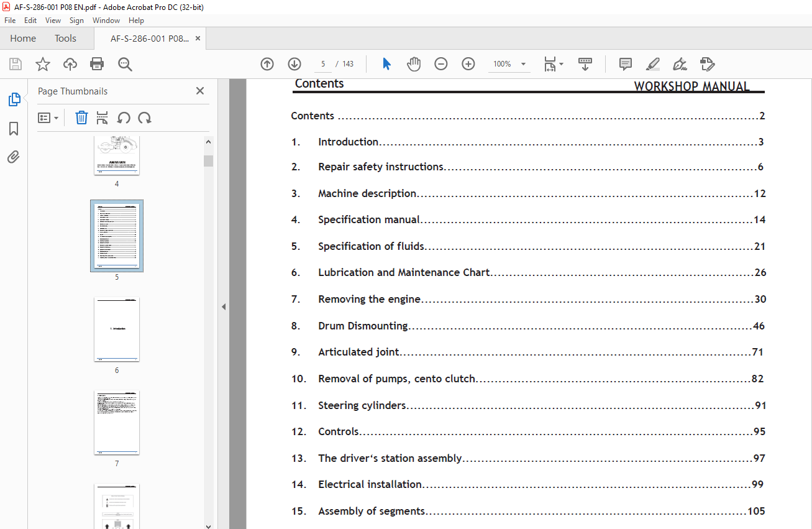Switch to the Tools tab

[x=65, y=39]
